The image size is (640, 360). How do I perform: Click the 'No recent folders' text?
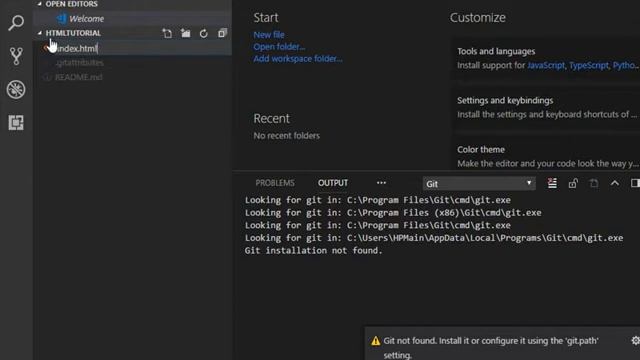pos(287,136)
